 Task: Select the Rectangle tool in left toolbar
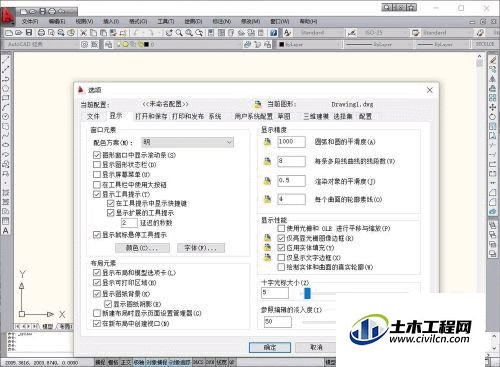click(x=6, y=98)
